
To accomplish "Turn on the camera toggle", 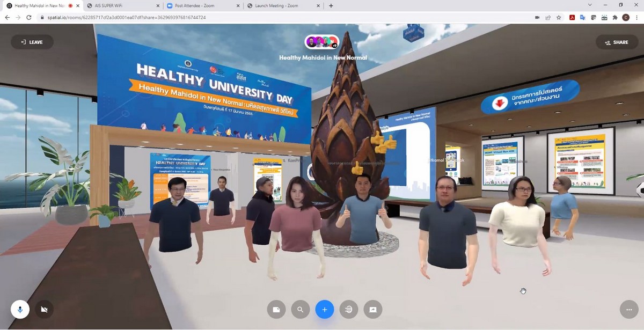I will point(44,310).
